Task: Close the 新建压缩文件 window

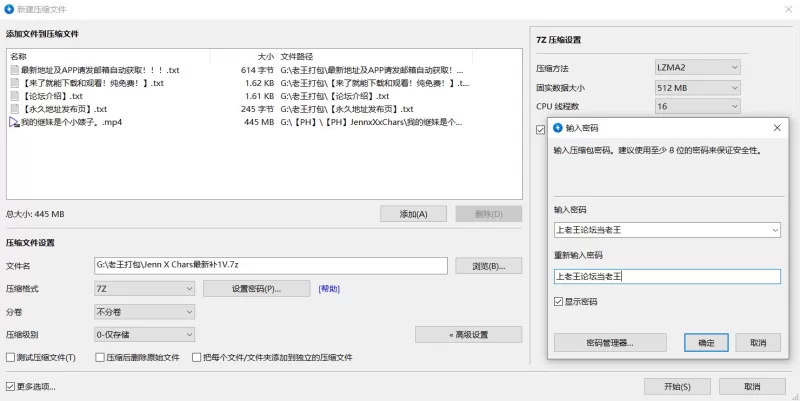Action: click(788, 9)
